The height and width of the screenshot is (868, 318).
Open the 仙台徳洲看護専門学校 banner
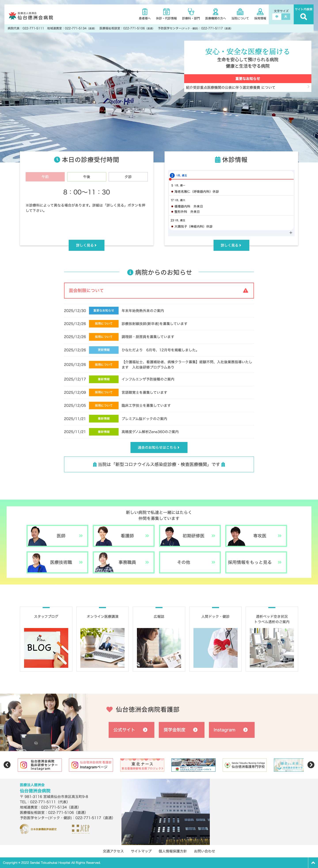(244, 765)
